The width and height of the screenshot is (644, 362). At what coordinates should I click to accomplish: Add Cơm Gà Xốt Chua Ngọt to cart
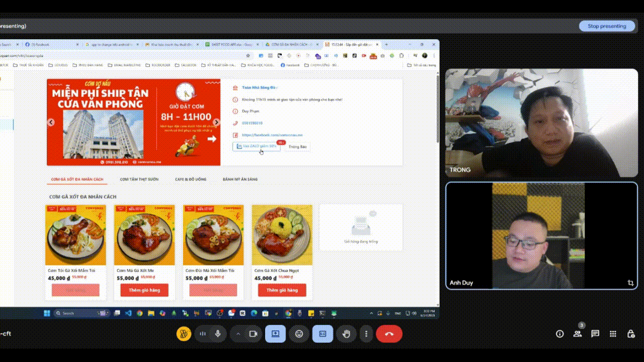282,290
